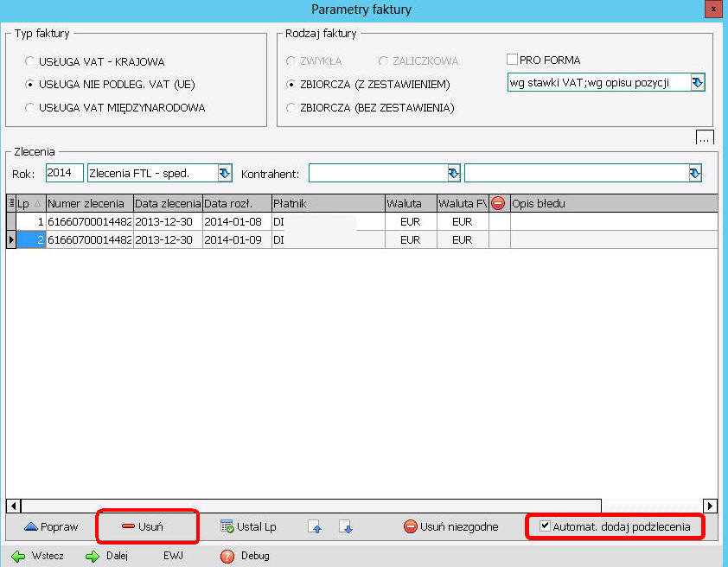
Task: Select ZBIORCZA (BEZ ZESTAWIENIA) radio option
Action: [x=291, y=107]
